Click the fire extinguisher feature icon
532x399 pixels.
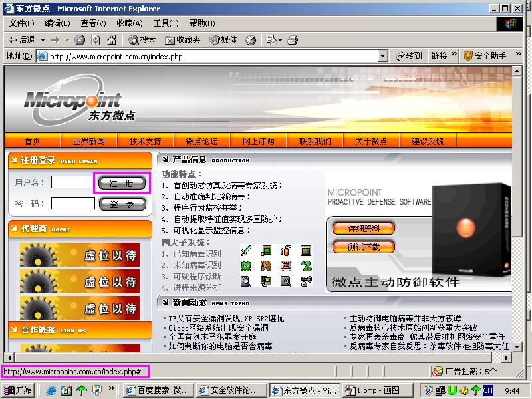click(x=286, y=251)
